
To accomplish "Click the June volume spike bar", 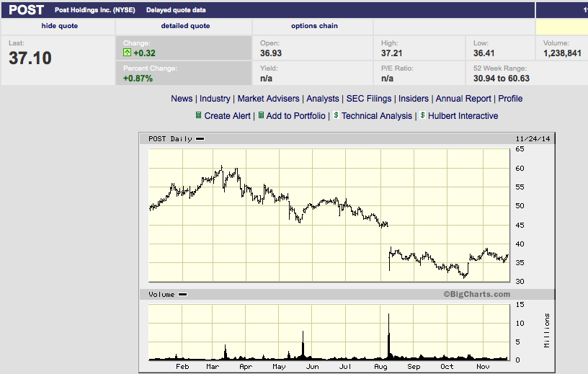I will [x=303, y=344].
